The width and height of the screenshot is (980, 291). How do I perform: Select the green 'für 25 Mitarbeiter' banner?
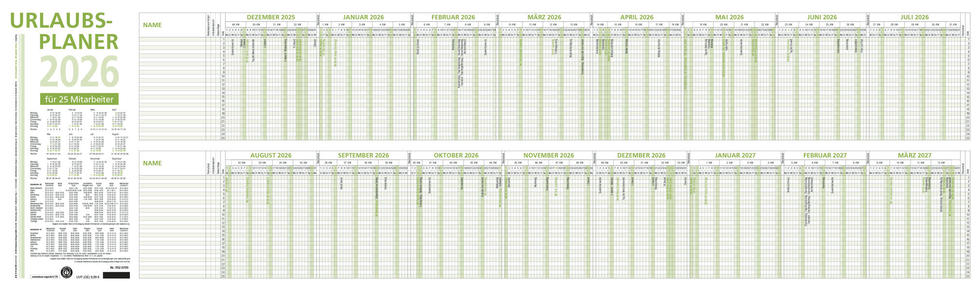79,99
